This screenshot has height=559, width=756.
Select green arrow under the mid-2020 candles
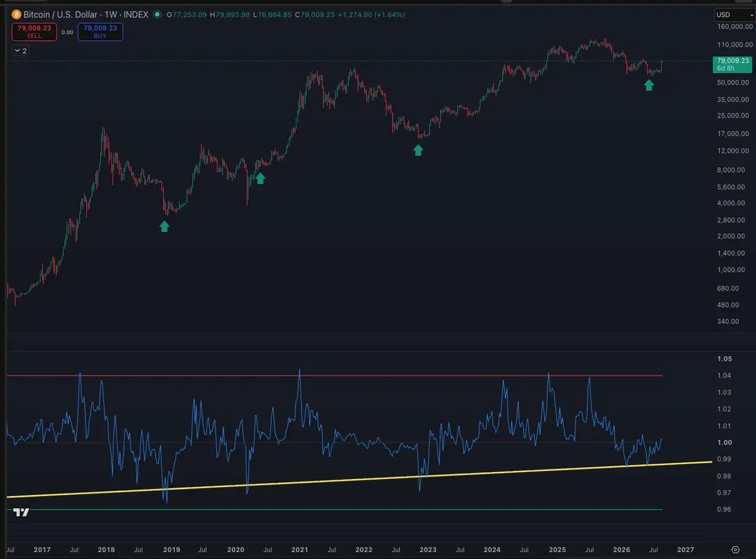pyautogui.click(x=260, y=178)
